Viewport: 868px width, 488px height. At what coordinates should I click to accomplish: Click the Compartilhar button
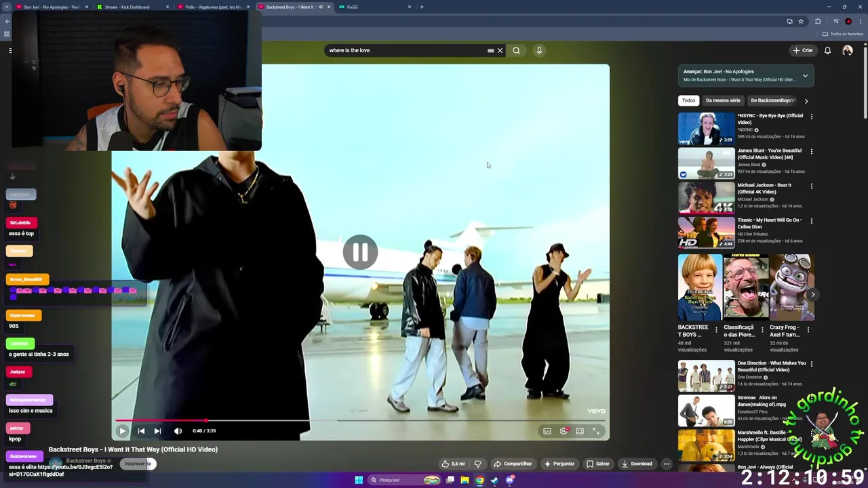point(513,464)
